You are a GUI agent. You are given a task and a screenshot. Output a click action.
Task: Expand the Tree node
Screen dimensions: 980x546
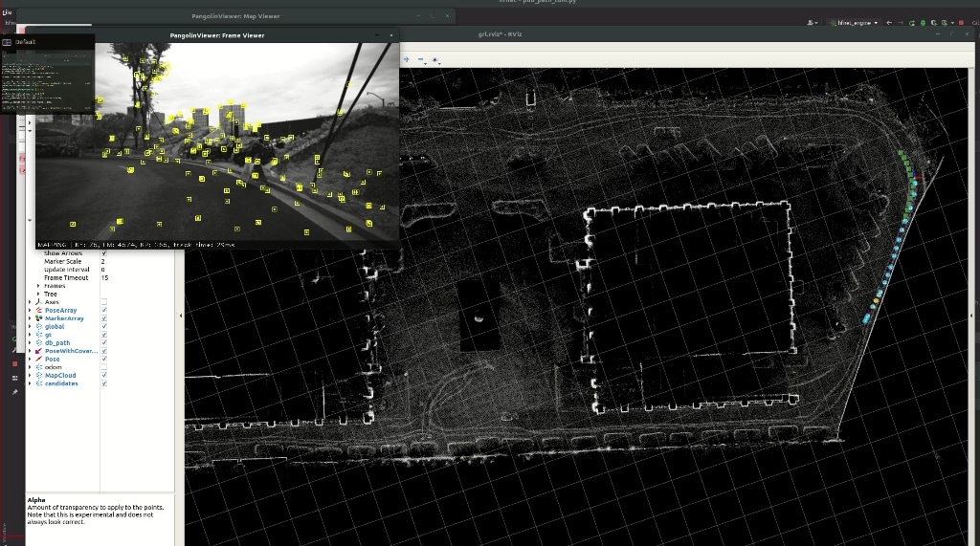tap(38, 295)
